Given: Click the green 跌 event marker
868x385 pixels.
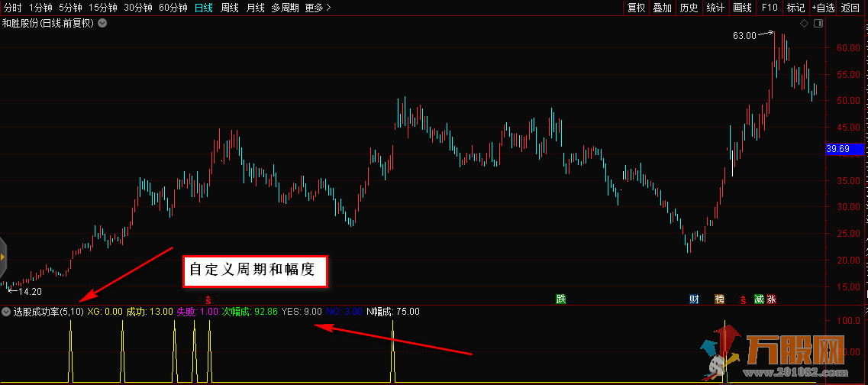Looking at the screenshot, I should tap(561, 299).
